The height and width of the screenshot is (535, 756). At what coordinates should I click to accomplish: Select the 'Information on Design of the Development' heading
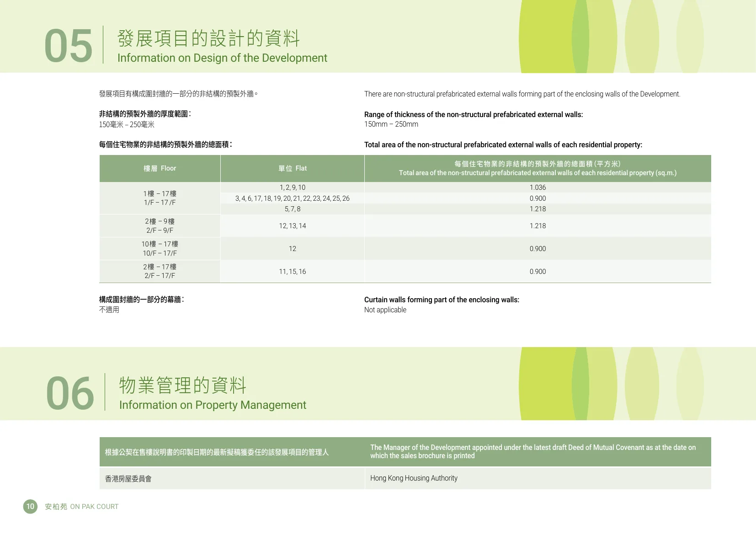coord(222,58)
